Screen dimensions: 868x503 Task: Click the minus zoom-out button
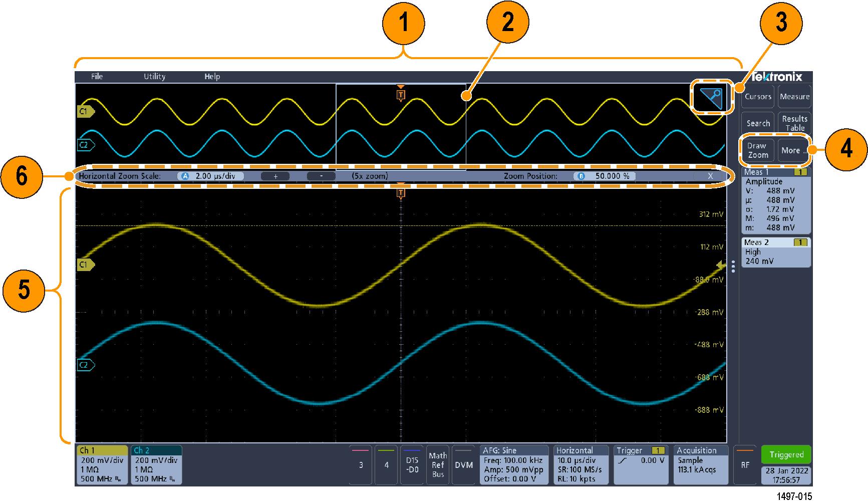pos(321,176)
